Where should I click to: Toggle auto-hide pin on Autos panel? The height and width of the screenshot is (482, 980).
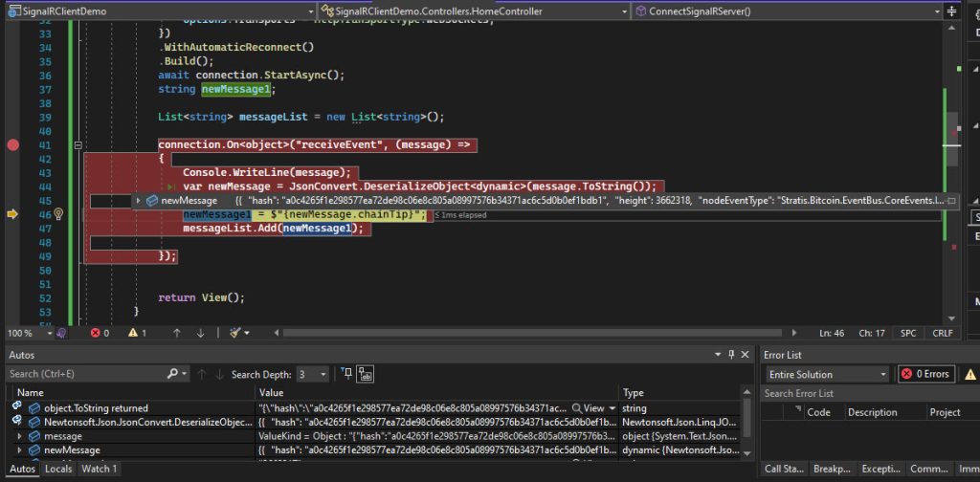732,355
